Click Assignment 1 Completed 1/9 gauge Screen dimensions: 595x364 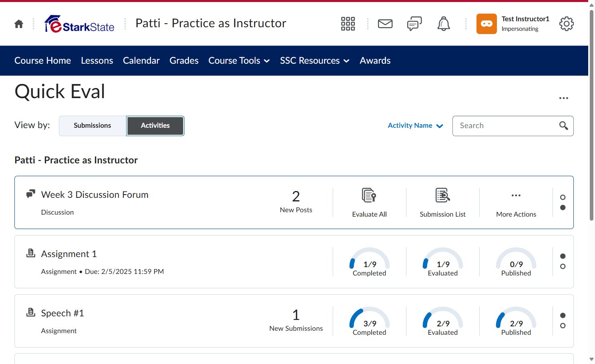369,262
